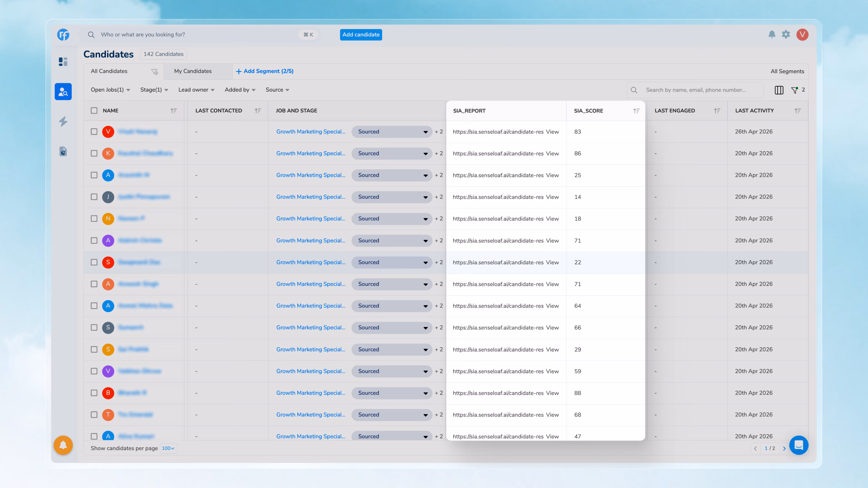
Task: Click Add Segment (2/5) link
Action: tap(265, 71)
